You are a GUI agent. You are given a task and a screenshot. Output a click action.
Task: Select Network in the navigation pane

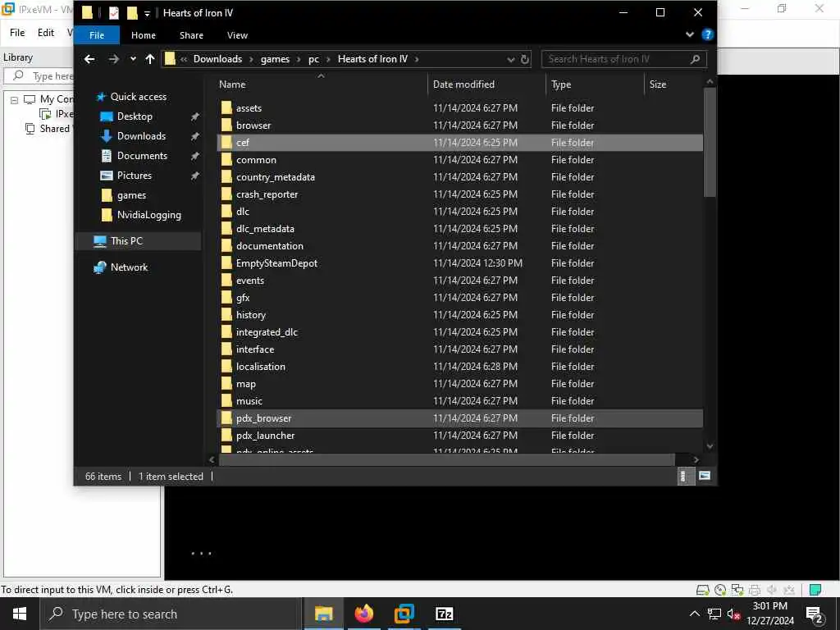coord(138,267)
